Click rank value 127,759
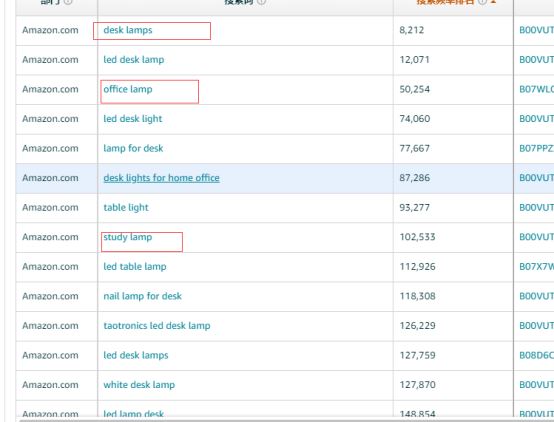554x422 pixels. pyautogui.click(x=417, y=356)
